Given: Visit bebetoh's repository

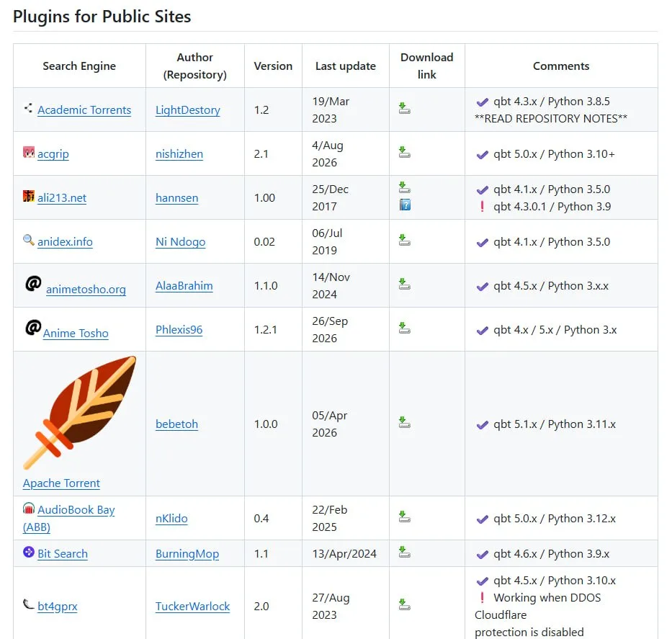Looking at the screenshot, I should coord(177,424).
